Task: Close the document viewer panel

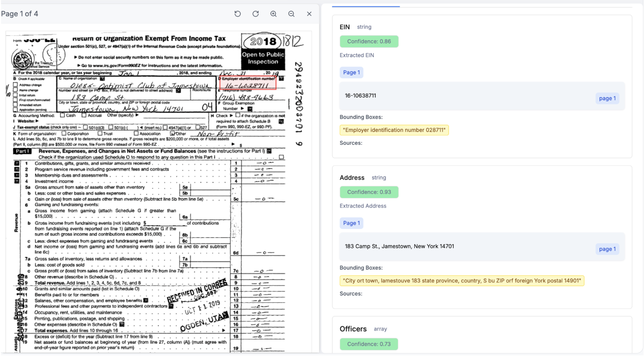Action: [x=309, y=14]
